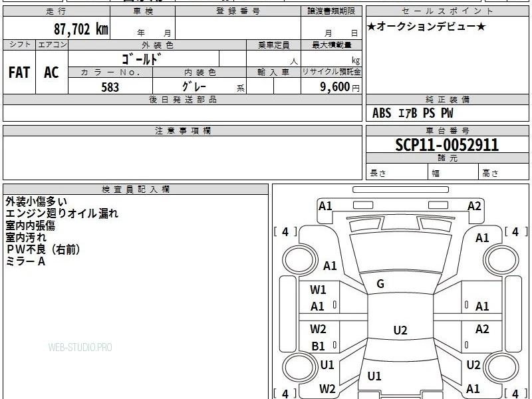Image resolution: width=532 pixels, height=399 pixels.
Task: Select the note PW不良（右前）
Action: (x=43, y=249)
